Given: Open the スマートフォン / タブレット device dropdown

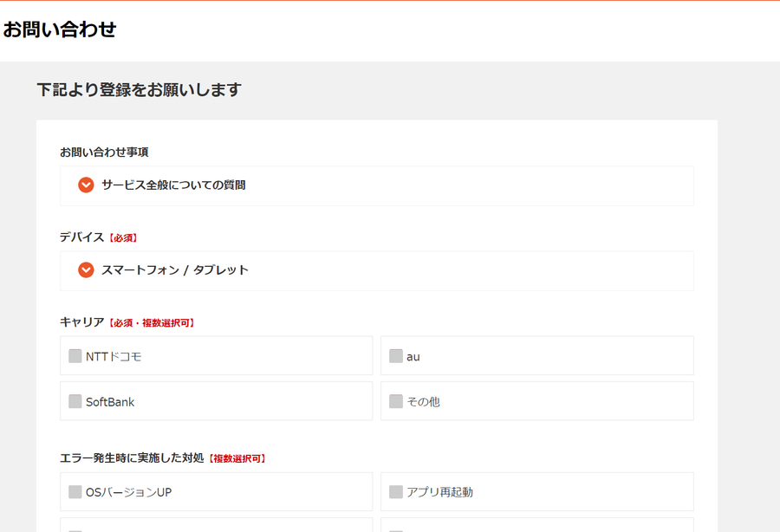Looking at the screenshot, I should [377, 271].
